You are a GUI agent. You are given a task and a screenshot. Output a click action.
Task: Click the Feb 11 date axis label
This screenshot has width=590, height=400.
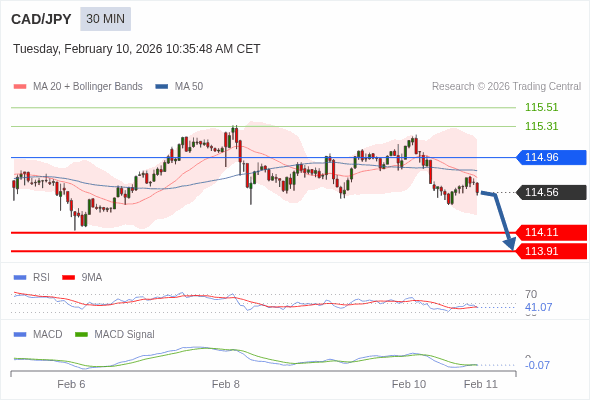481,384
